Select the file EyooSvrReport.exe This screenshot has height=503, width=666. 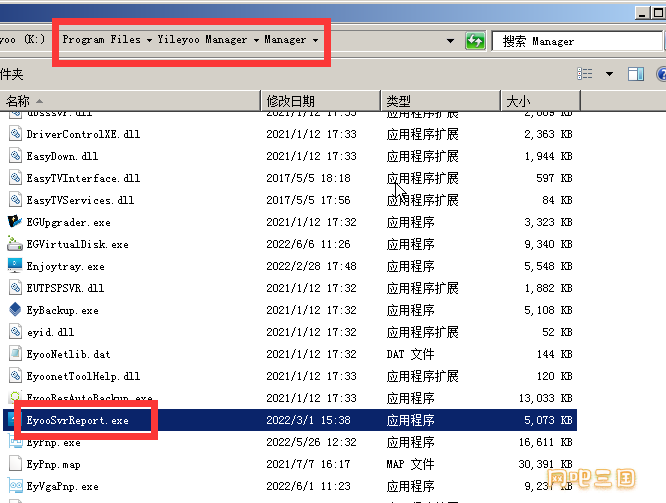pos(77,420)
